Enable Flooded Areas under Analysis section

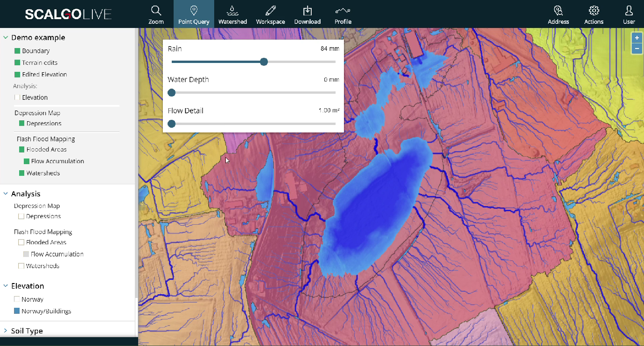click(21, 242)
